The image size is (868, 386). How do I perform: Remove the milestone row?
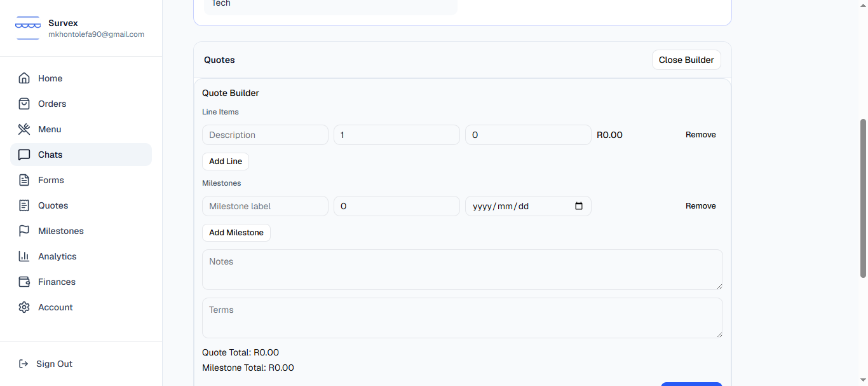point(700,206)
